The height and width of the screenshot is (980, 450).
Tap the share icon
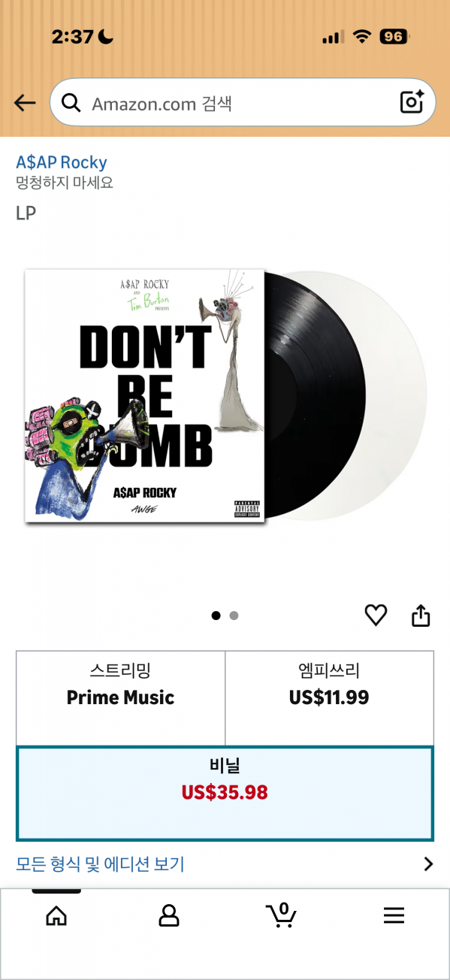(x=421, y=616)
